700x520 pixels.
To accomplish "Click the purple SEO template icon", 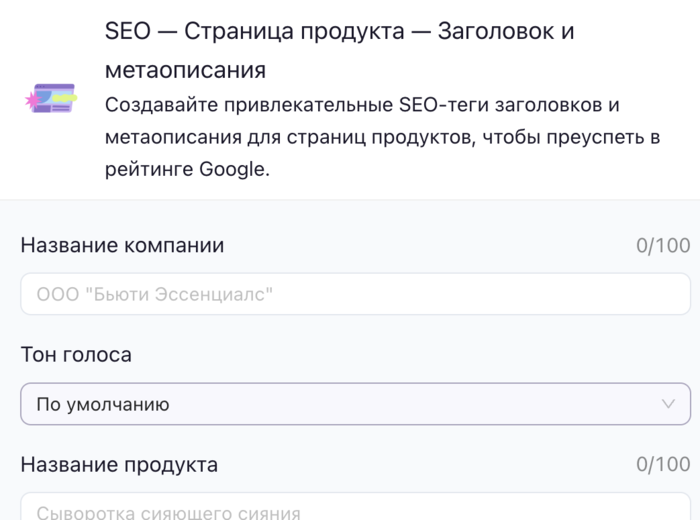I will coord(50,100).
